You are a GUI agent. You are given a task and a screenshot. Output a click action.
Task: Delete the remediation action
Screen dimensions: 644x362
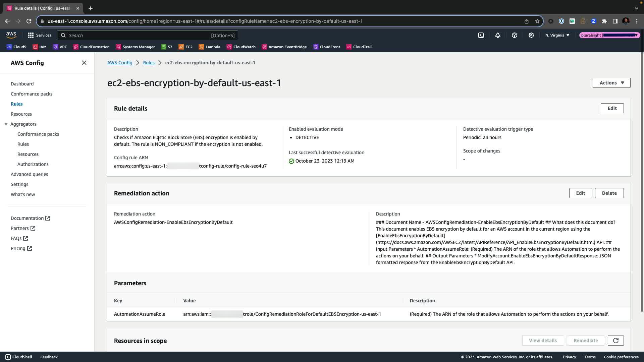pos(609,193)
